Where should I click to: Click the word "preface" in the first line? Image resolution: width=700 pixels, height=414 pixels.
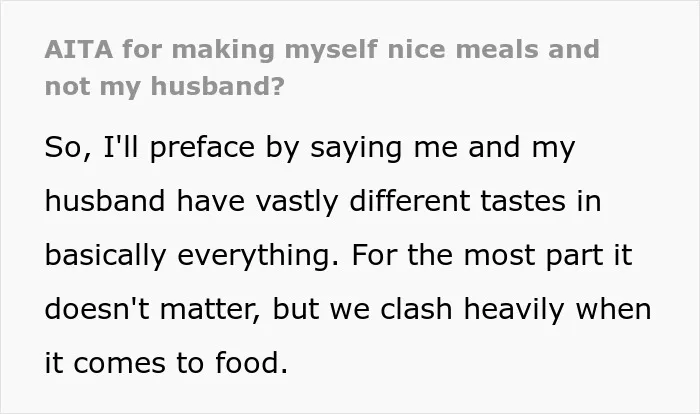pyautogui.click(x=202, y=148)
